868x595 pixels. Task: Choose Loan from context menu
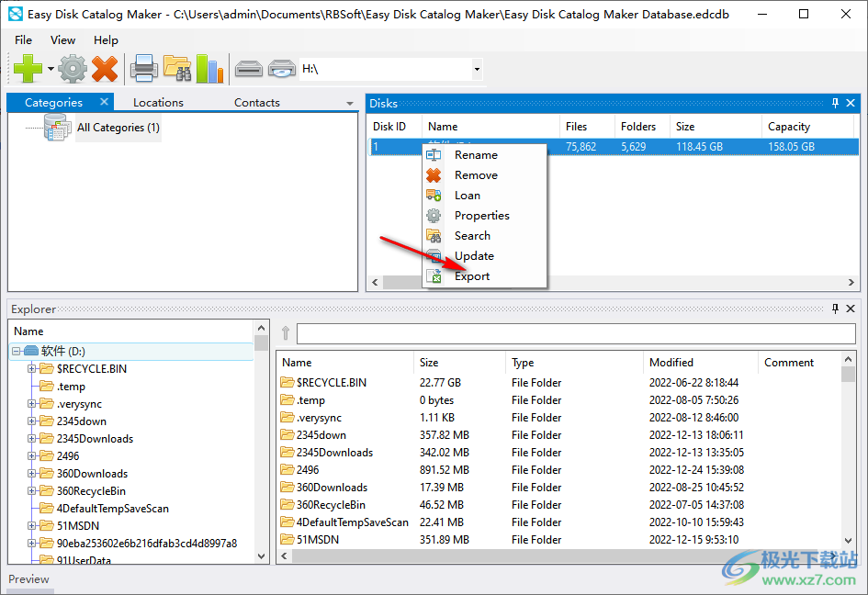(484, 196)
